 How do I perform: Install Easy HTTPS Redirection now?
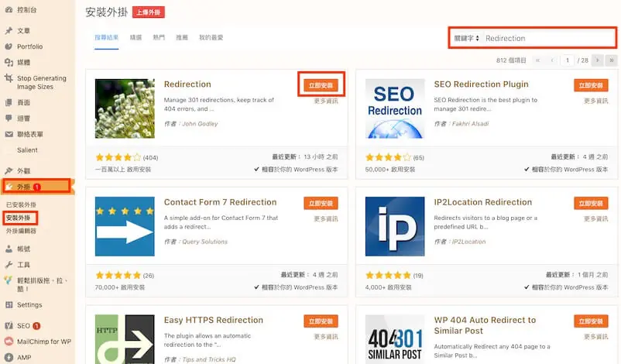tap(321, 321)
